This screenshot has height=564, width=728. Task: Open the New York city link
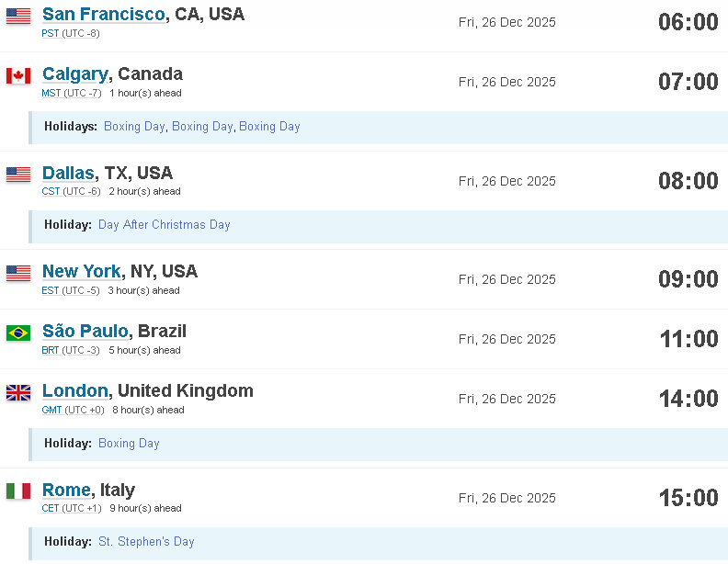point(82,271)
